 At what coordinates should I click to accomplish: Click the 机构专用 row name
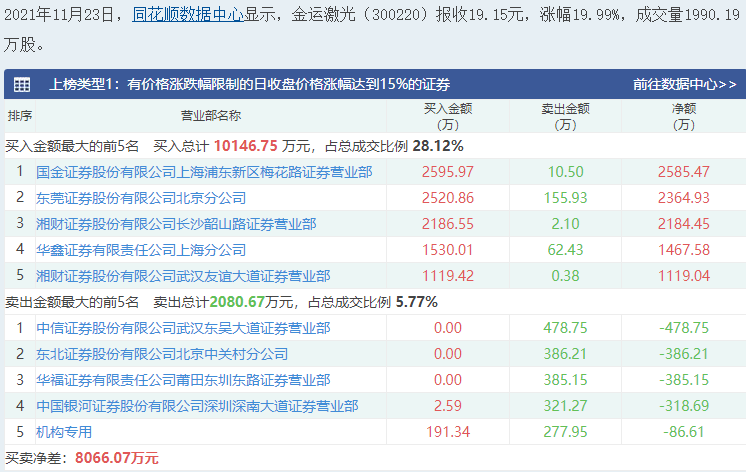[x=64, y=432]
